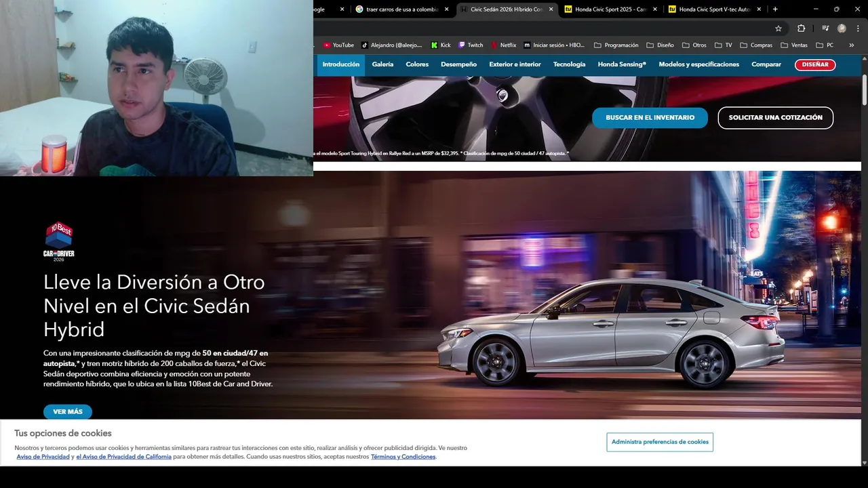The width and height of the screenshot is (868, 488).
Task: Click the Car and Driver 10Best badge
Action: coord(59,242)
